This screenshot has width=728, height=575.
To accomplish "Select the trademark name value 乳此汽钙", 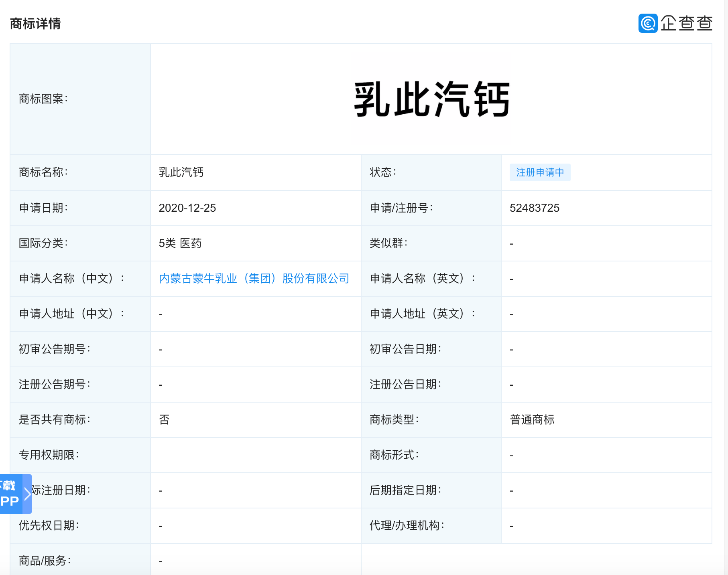I will [x=181, y=172].
